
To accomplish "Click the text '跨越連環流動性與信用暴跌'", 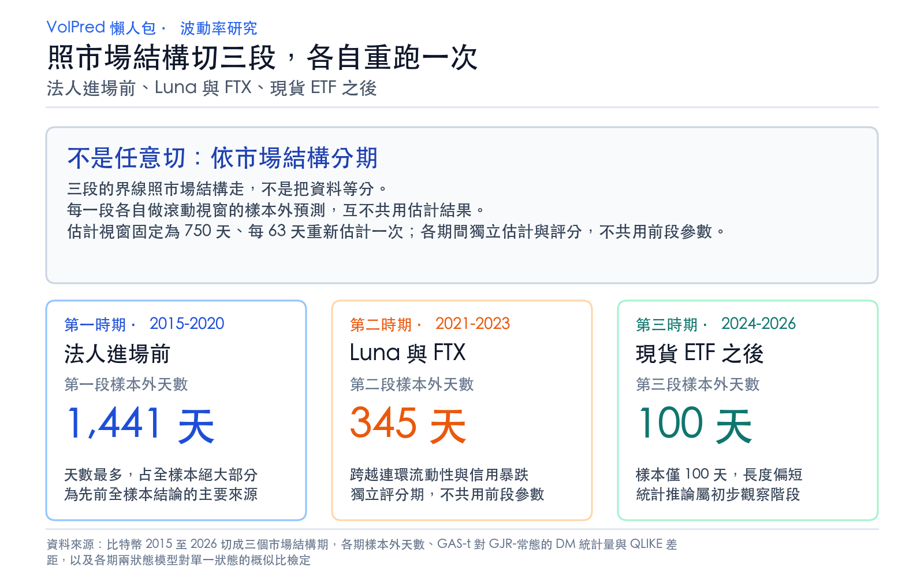I will click(x=439, y=475).
